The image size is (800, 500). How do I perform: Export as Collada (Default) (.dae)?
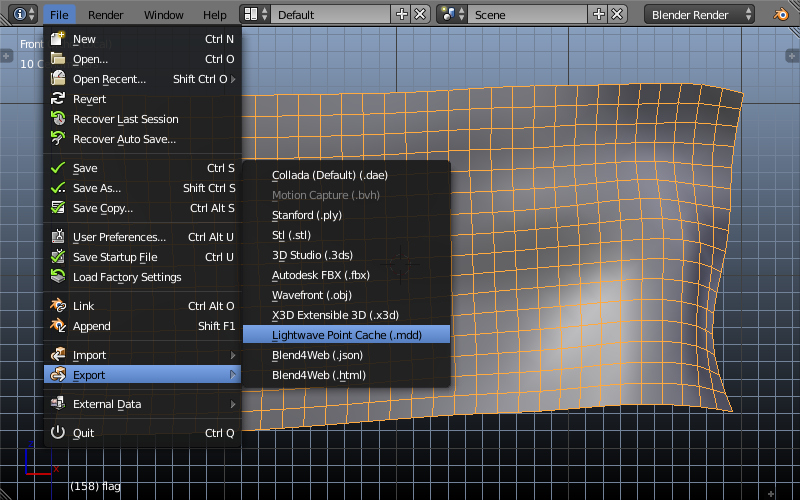(x=346, y=175)
